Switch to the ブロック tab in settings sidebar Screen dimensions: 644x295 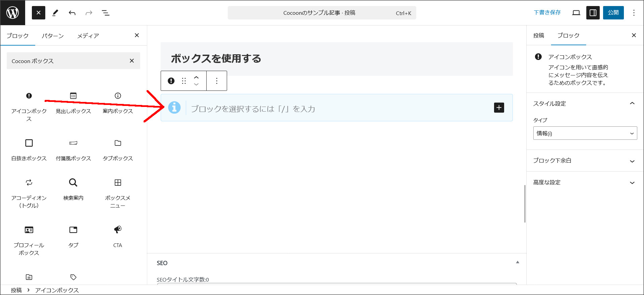(568, 36)
